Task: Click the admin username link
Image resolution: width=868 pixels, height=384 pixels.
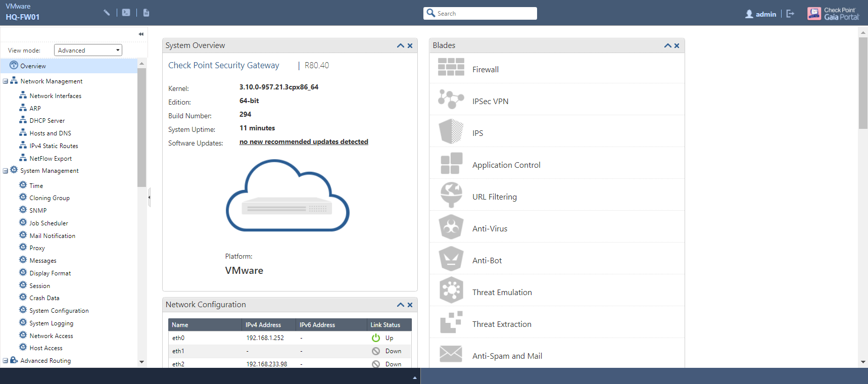Action: click(x=766, y=14)
